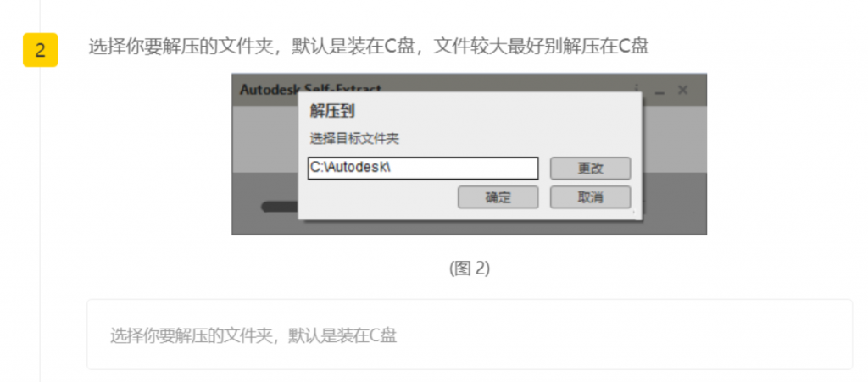Image resolution: width=868 pixels, height=382 pixels.
Task: Select the Autodesk Self-Extract title bar
Action: pos(469,90)
